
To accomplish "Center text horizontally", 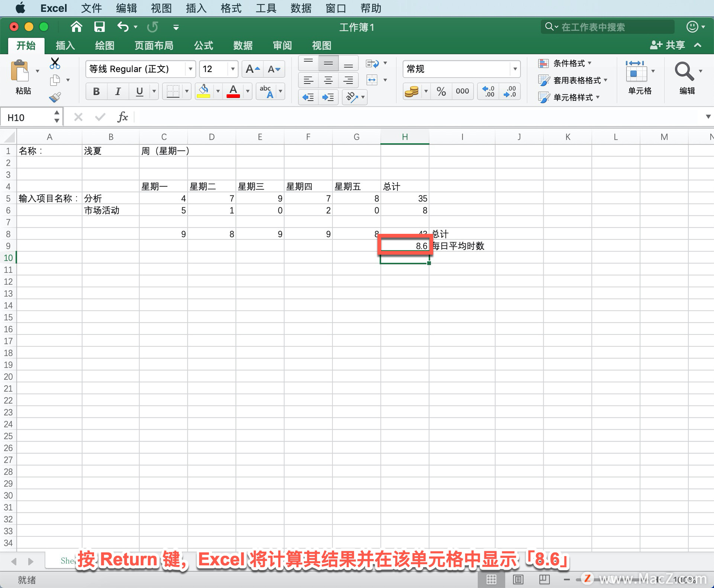I will [328, 80].
